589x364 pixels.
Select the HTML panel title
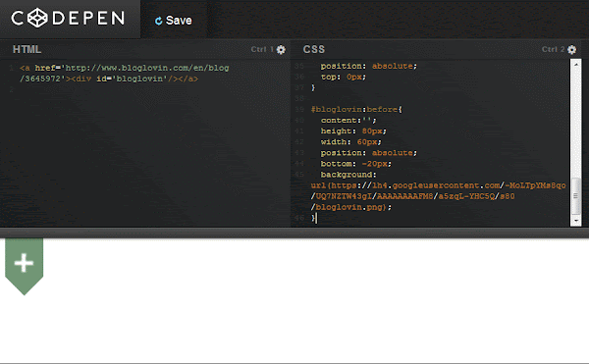coord(27,49)
